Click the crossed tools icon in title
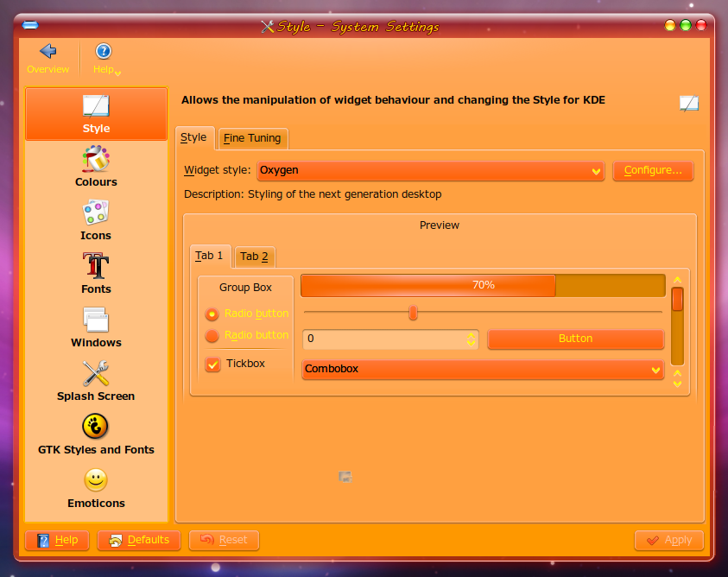This screenshot has height=577, width=728. pyautogui.click(x=268, y=27)
